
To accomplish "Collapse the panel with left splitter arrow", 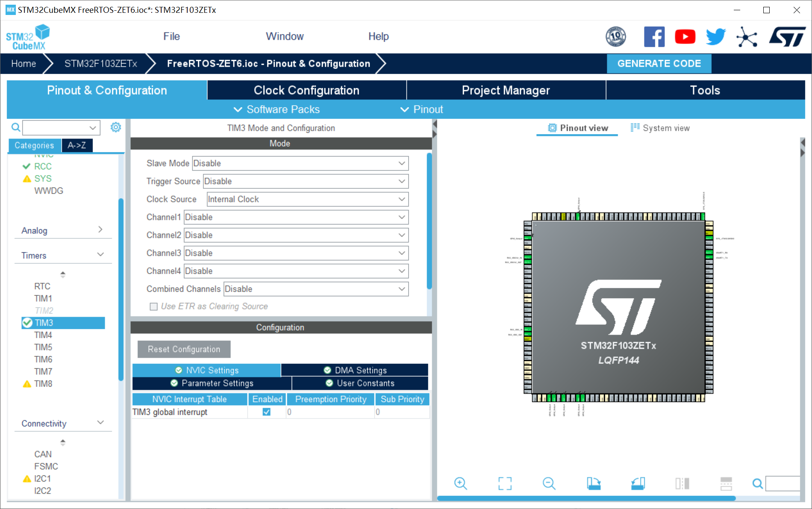I will (435, 124).
